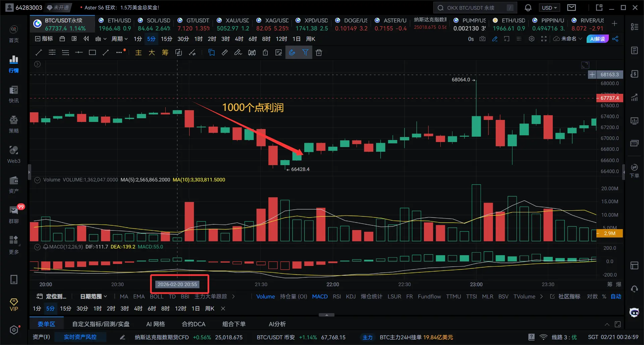Toggle the 主 main-force overlay
Image resolution: width=644 pixels, height=345 pixels.
pos(138,53)
